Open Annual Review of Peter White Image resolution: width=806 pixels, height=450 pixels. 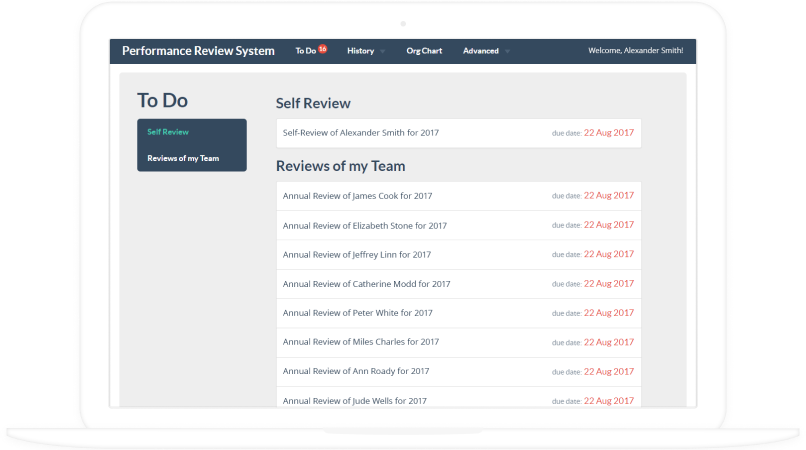[x=358, y=313]
